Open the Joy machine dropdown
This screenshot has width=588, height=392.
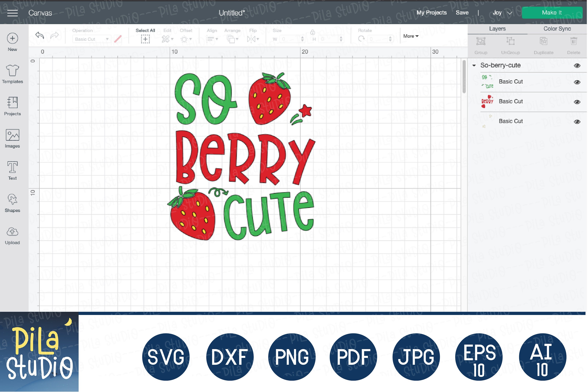[502, 13]
